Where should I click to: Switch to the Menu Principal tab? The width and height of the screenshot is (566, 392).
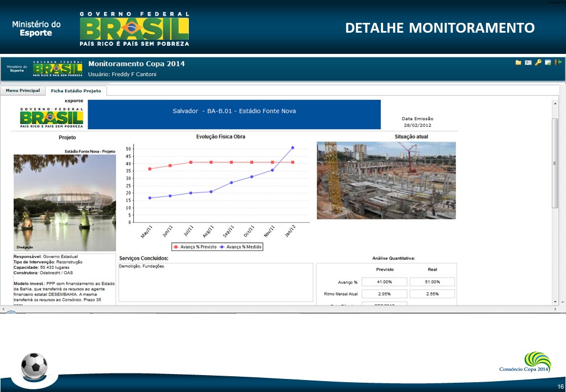23,90
